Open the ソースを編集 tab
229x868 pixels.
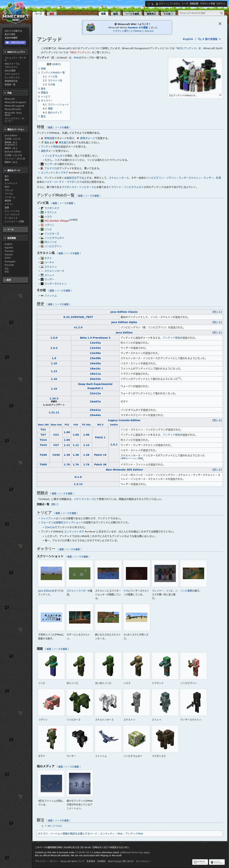pos(132,14)
